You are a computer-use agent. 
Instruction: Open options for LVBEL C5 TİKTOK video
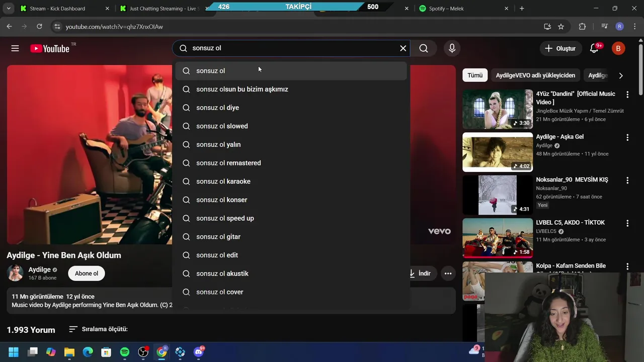(627, 223)
